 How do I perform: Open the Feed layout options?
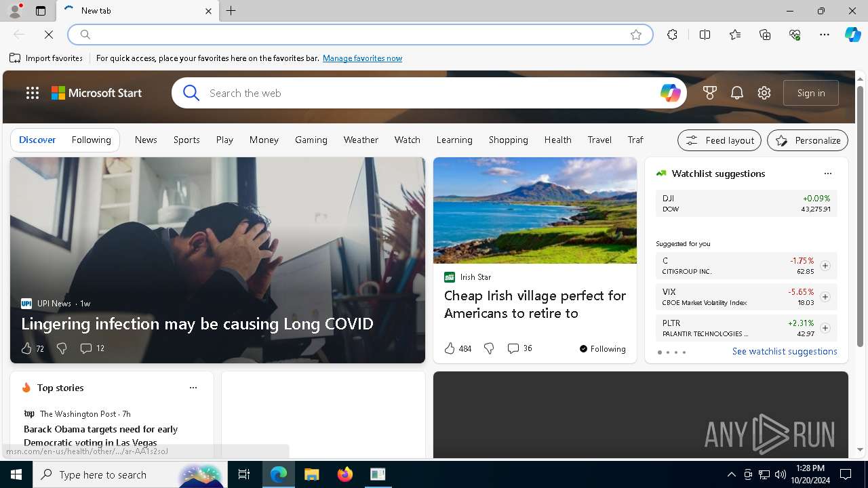coord(719,140)
